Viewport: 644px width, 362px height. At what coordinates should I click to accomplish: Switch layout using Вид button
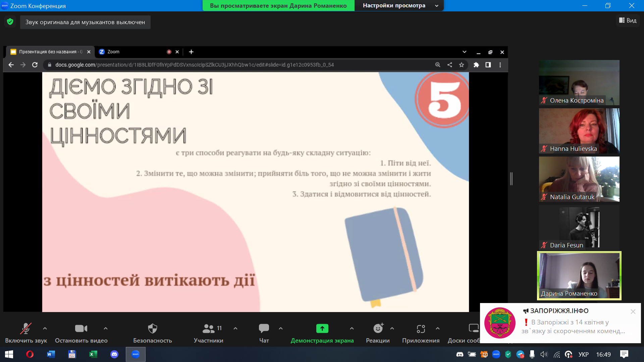pos(628,20)
